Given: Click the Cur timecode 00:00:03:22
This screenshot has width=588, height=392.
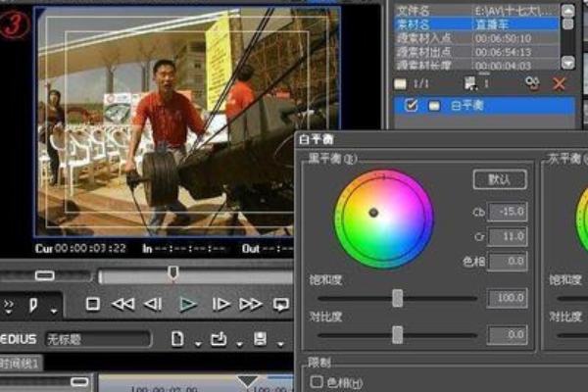Looking at the screenshot, I should click(x=90, y=248).
